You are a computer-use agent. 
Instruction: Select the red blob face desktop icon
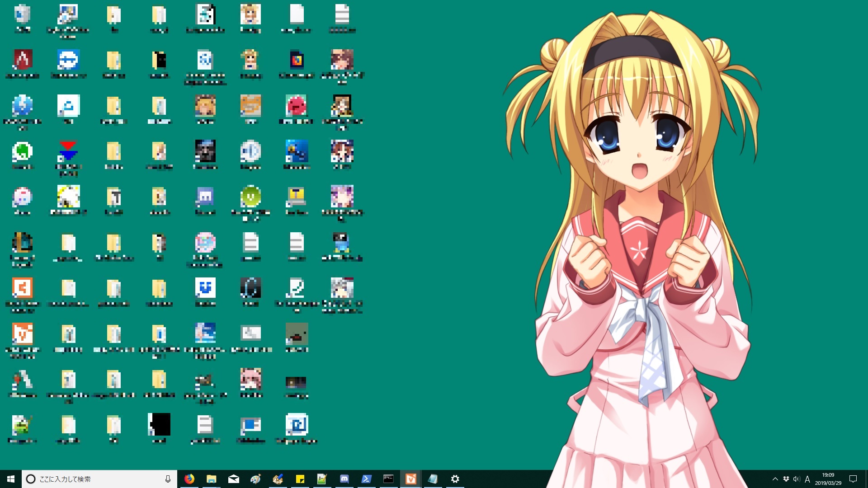[x=296, y=110]
